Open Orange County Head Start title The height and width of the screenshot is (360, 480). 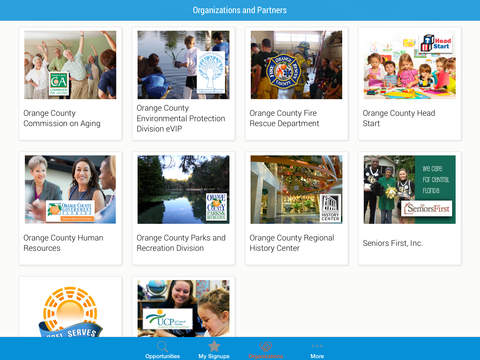(399, 118)
